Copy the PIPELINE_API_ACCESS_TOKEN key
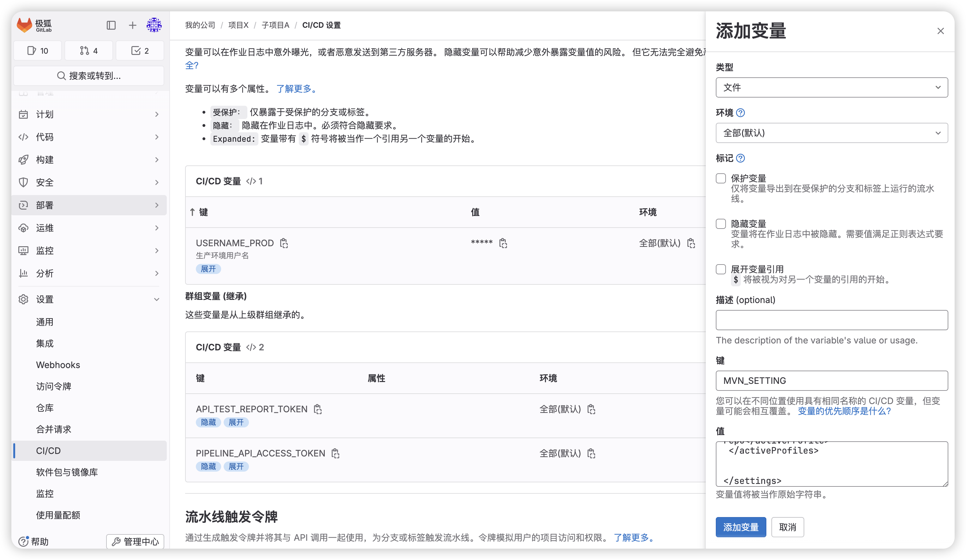The height and width of the screenshot is (560, 966). (x=335, y=453)
